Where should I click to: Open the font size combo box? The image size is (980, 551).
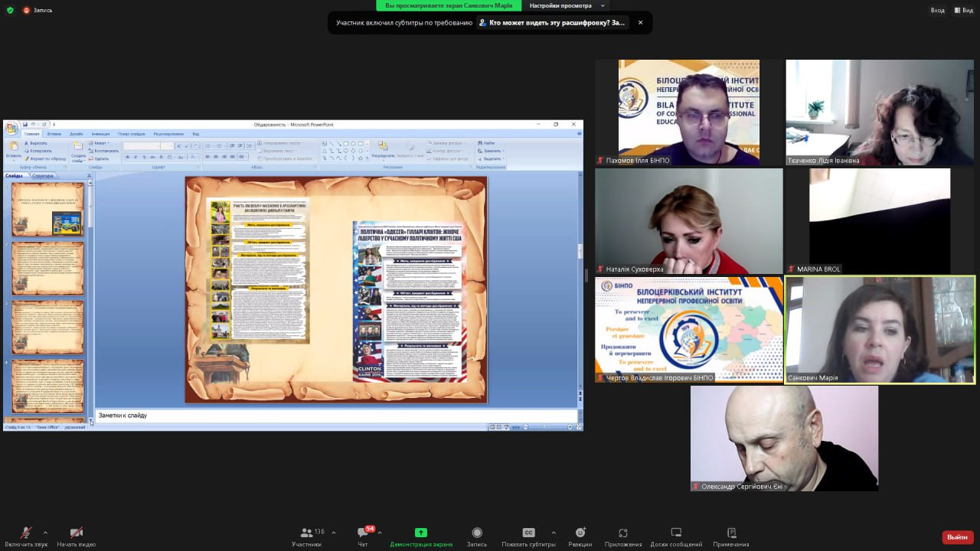pos(167,145)
